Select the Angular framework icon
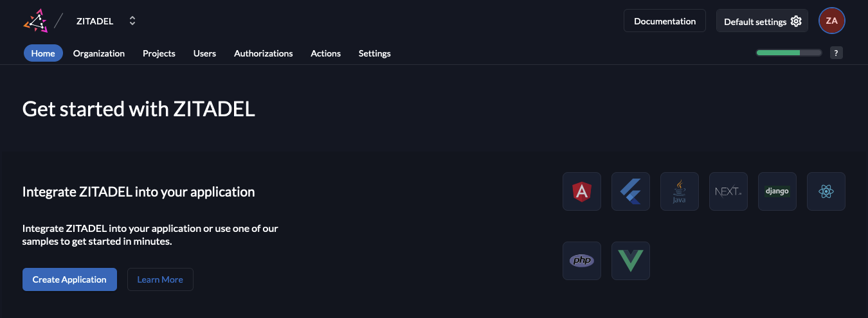The width and height of the screenshot is (868, 318). 582,191
